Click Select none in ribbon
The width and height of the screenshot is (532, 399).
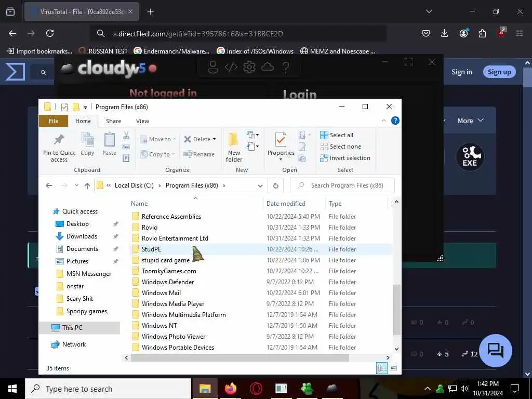coord(341,147)
